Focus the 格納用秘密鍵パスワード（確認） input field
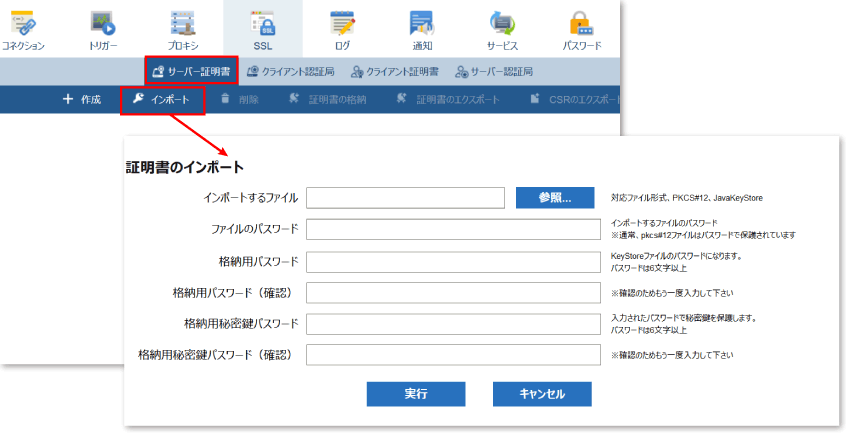This screenshot has height=436, width=850. tap(453, 355)
